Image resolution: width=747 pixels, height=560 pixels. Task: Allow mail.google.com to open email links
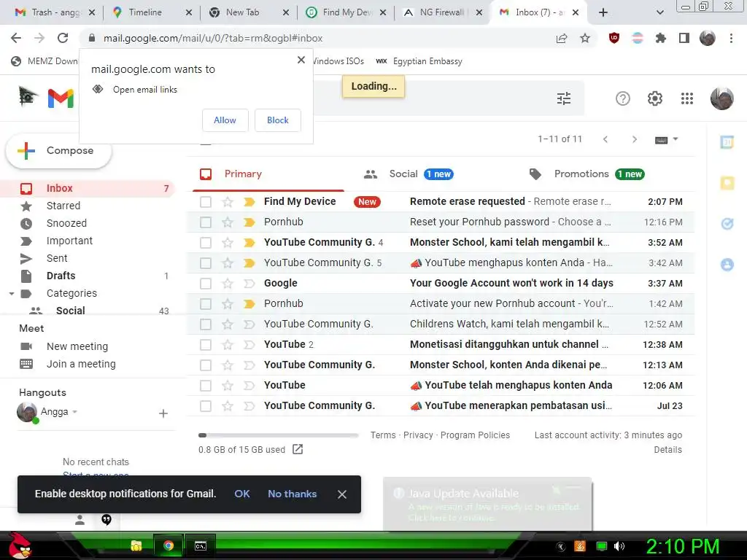click(x=225, y=120)
